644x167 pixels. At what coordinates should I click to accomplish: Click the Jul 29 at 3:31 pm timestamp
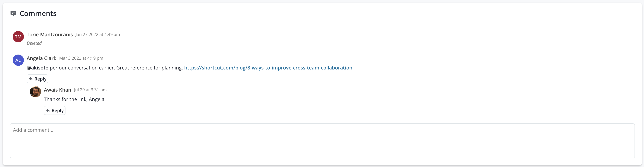[x=90, y=90]
